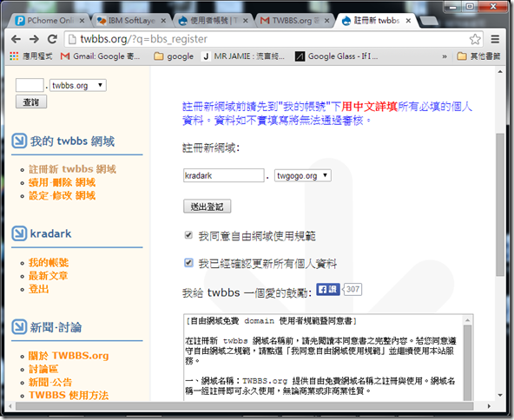Close the PChome Online tab

(82, 21)
